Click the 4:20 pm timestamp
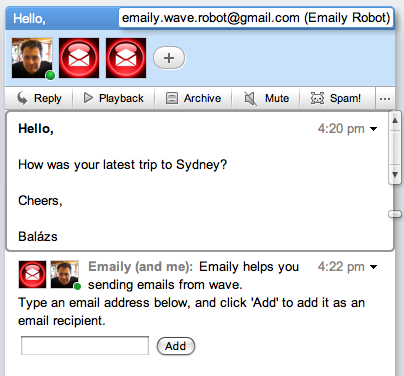 click(x=341, y=129)
